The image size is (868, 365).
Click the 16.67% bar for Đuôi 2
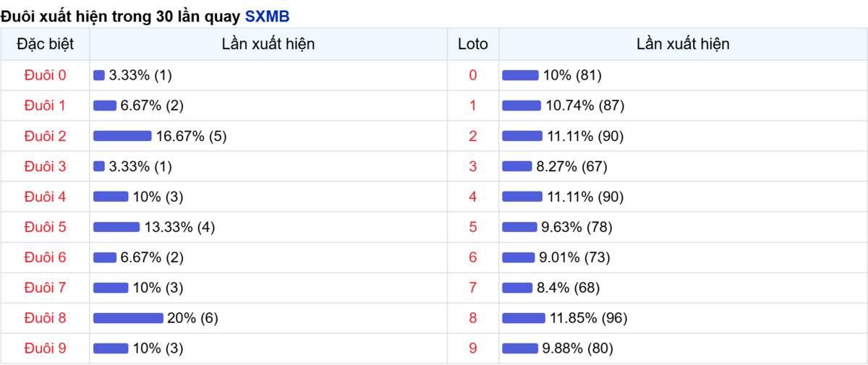coord(122,136)
